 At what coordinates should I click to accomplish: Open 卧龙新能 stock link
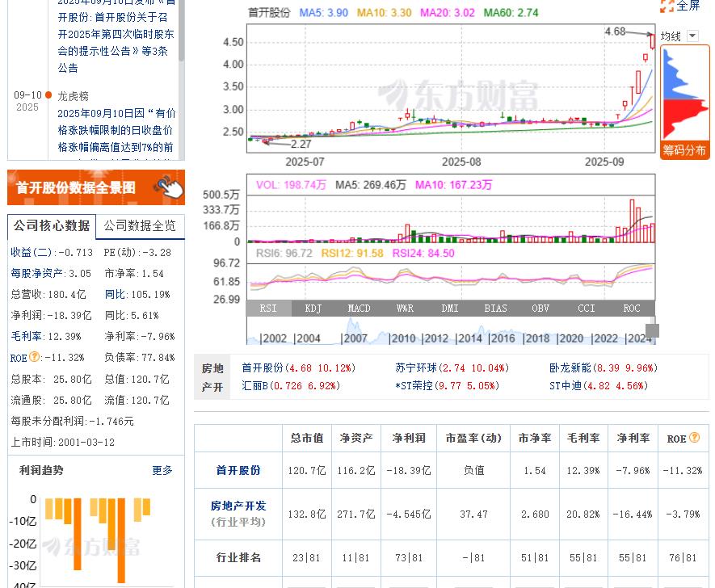pos(570,367)
